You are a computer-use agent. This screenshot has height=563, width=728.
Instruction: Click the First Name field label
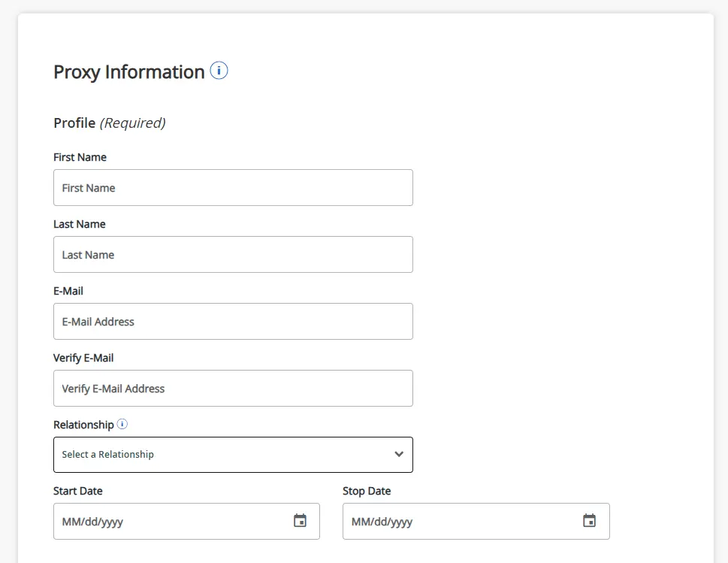coord(80,157)
